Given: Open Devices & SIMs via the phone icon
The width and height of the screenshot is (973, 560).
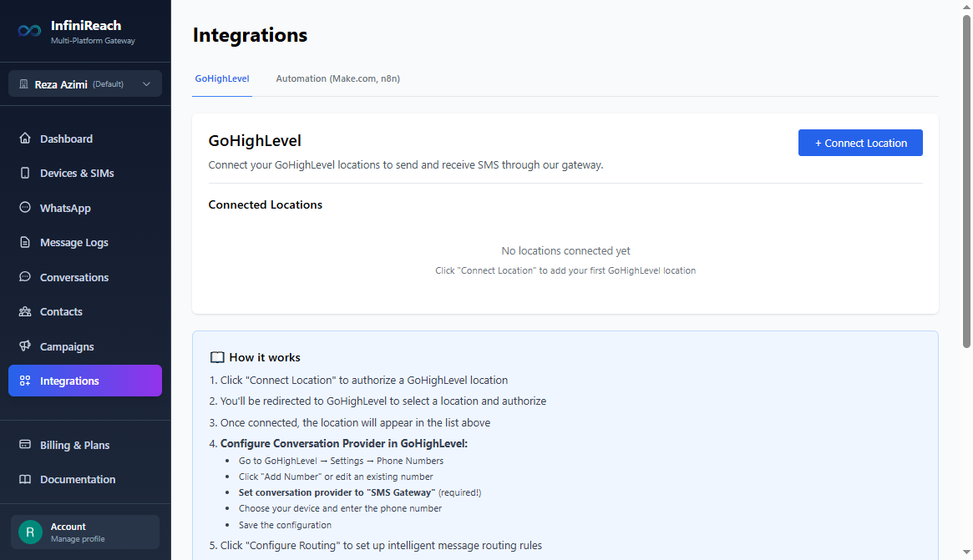Looking at the screenshot, I should coord(26,173).
